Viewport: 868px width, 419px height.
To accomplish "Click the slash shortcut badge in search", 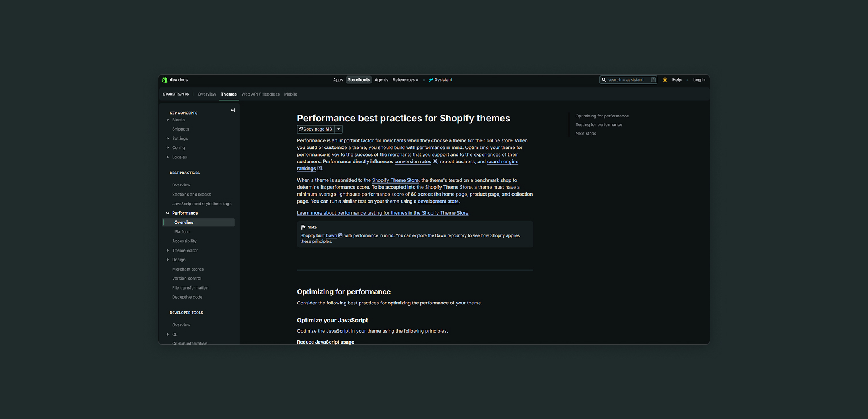I will click(x=653, y=80).
